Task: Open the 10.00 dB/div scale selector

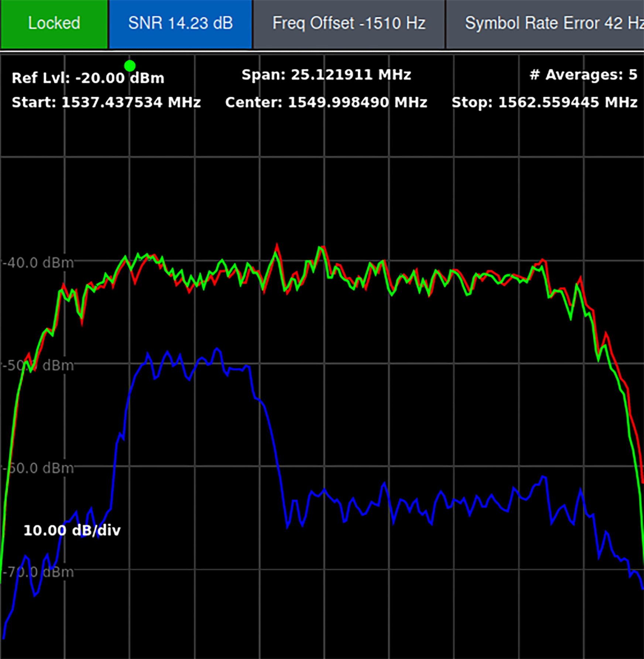Action: [x=71, y=530]
